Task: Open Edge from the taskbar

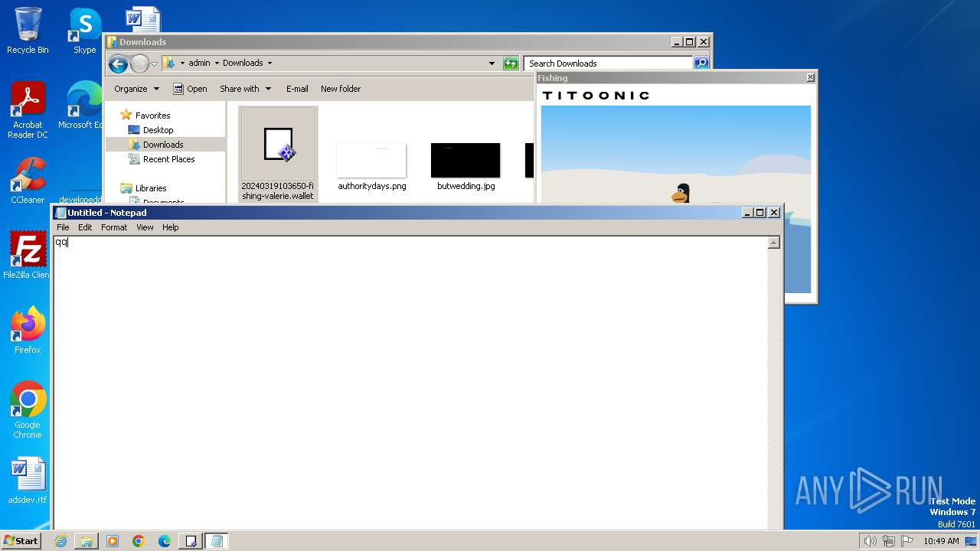Action: (165, 541)
